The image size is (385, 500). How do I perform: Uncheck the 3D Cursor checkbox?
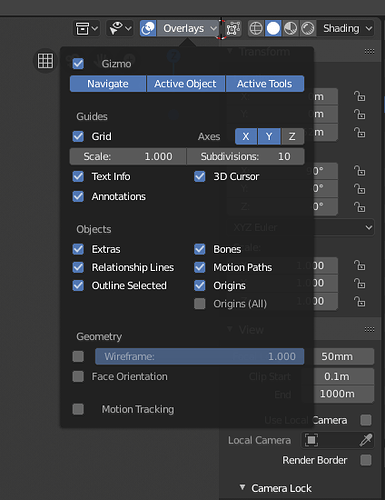tap(200, 176)
